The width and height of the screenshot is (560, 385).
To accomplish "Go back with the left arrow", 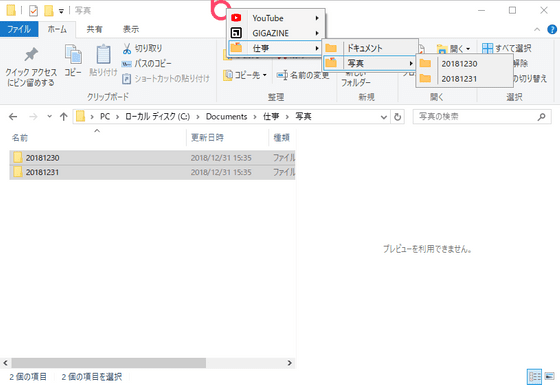I will point(13,116).
